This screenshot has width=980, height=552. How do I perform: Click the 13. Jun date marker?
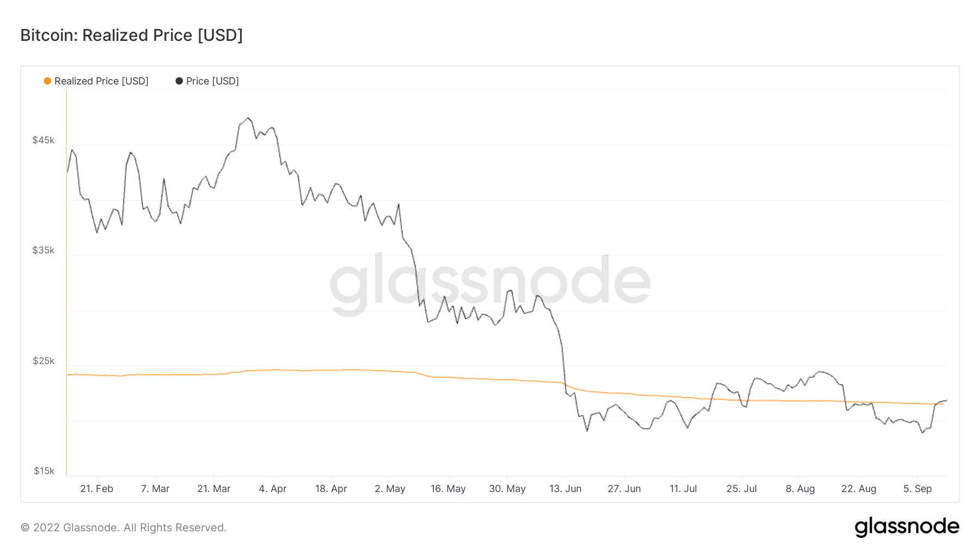pyautogui.click(x=565, y=489)
